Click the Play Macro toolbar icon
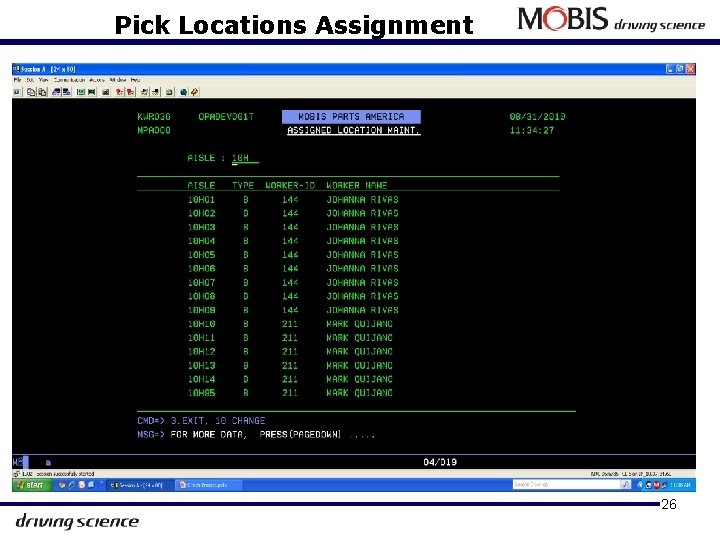The width and height of the screenshot is (720, 540). click(x=145, y=92)
